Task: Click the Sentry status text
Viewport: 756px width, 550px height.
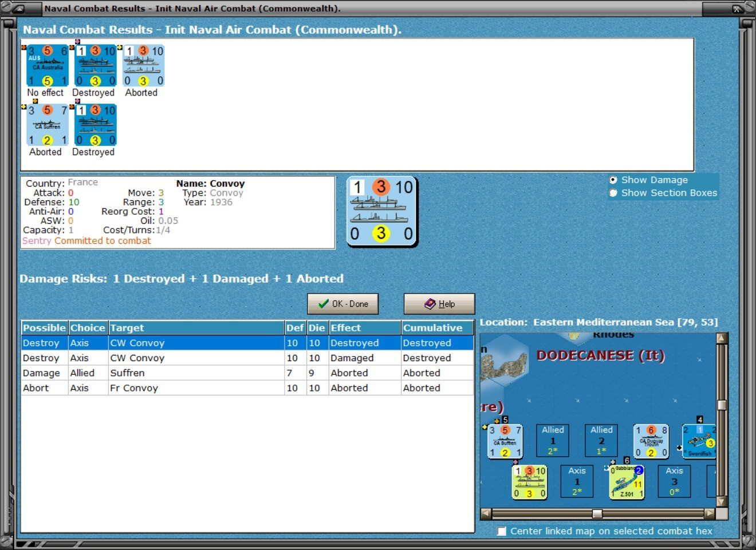Action: click(x=37, y=241)
